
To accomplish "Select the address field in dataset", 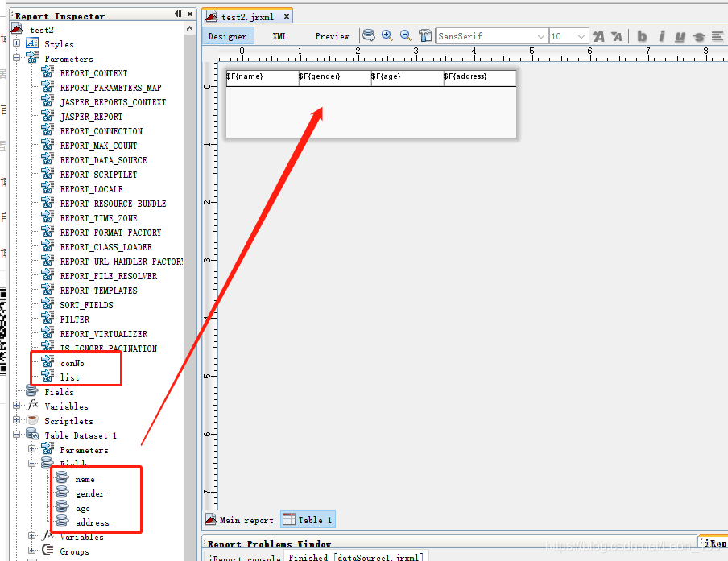I will 93,522.
